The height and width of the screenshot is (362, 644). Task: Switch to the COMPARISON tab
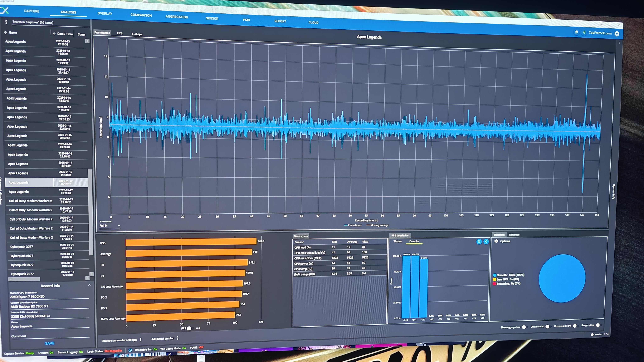pos(141,15)
